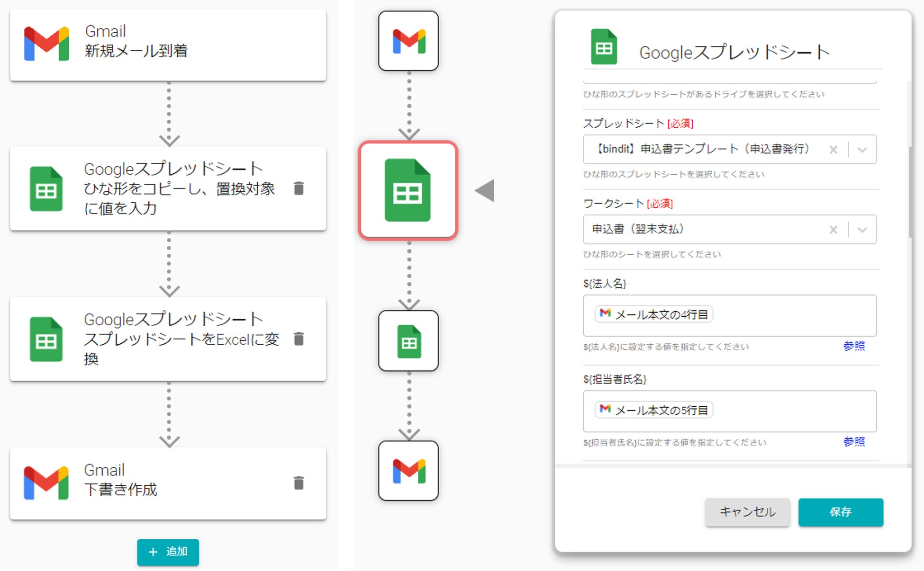Open the Gmail 新規メール到着 step card
Image resolution: width=924 pixels, height=571 pixels.
coord(168,45)
